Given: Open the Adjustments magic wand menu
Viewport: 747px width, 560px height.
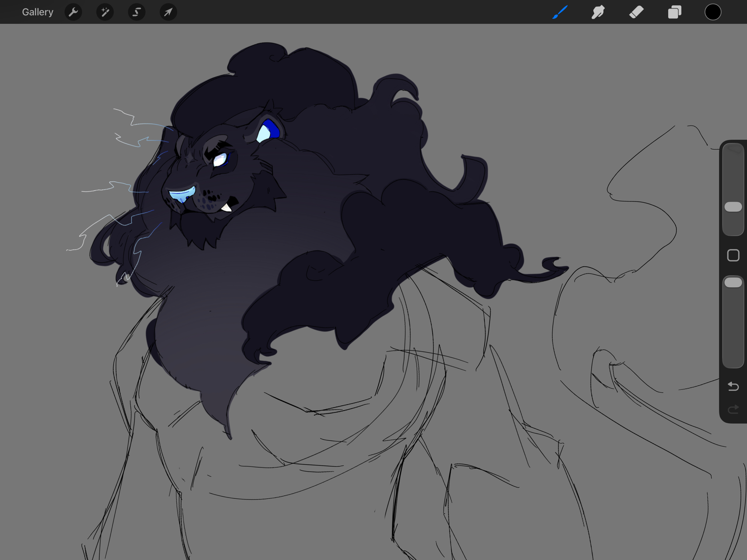Looking at the screenshot, I should (x=105, y=12).
